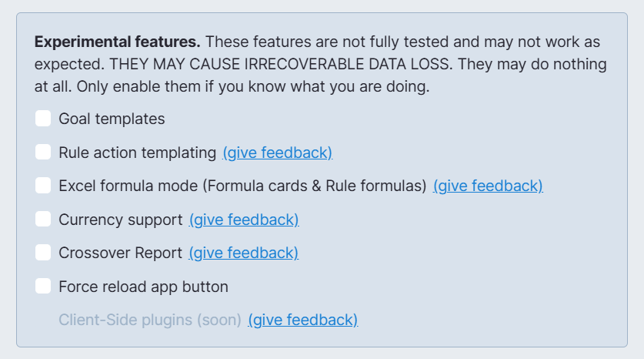Click the 'Currency support' label text

pos(121,220)
